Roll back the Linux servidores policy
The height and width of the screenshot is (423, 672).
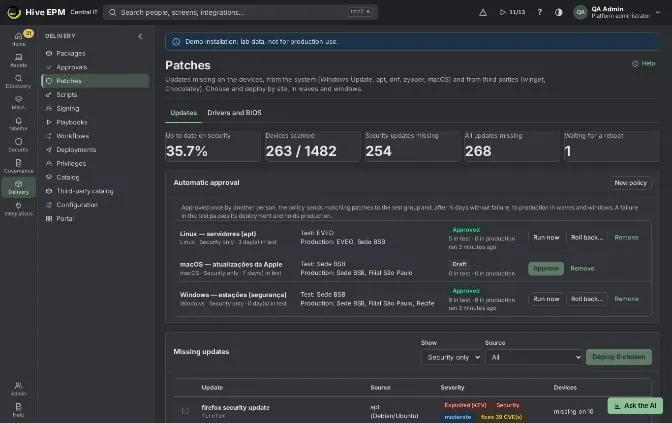tap(587, 237)
